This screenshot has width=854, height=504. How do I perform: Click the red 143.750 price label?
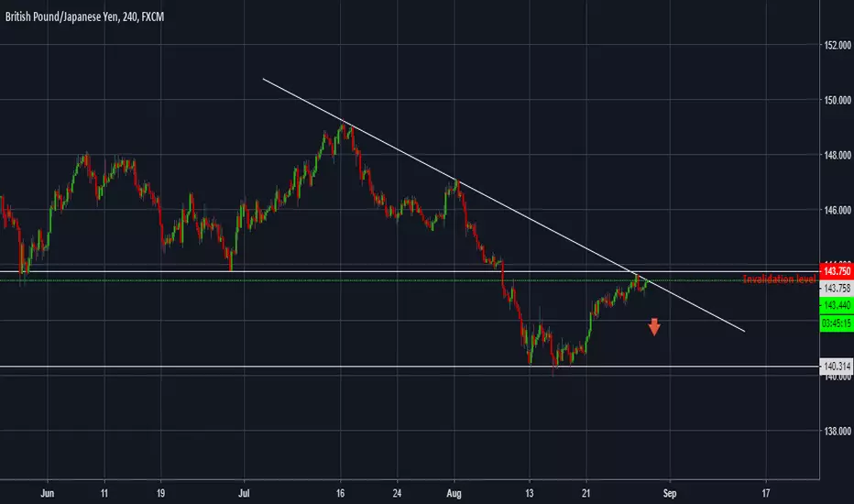click(x=837, y=271)
